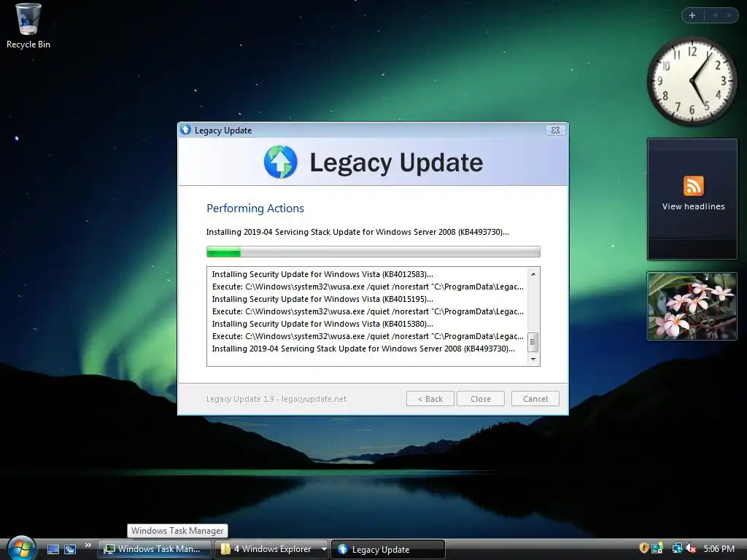Click the Performing Actions heading
This screenshot has width=747, height=560.
(x=255, y=208)
